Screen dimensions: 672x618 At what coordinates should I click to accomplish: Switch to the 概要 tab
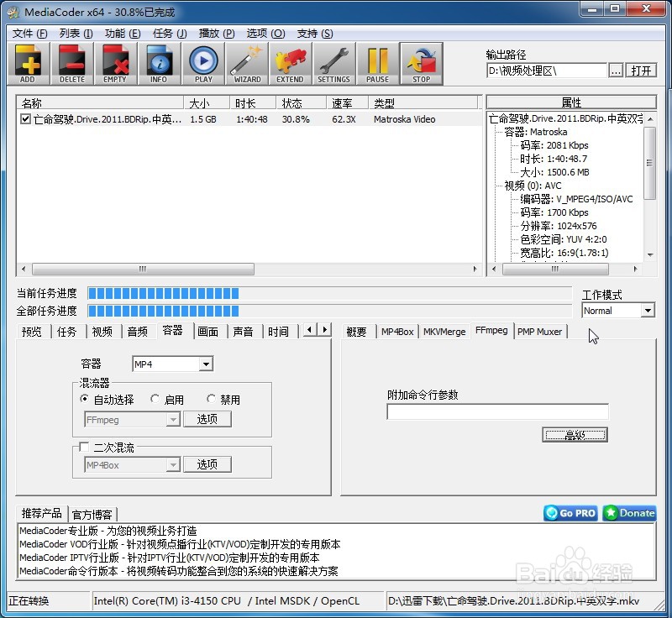356,332
